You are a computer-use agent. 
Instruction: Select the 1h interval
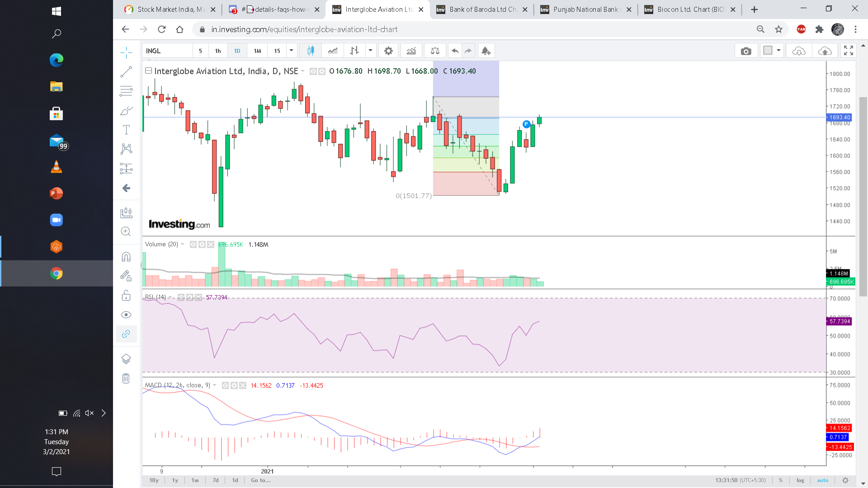coord(218,51)
